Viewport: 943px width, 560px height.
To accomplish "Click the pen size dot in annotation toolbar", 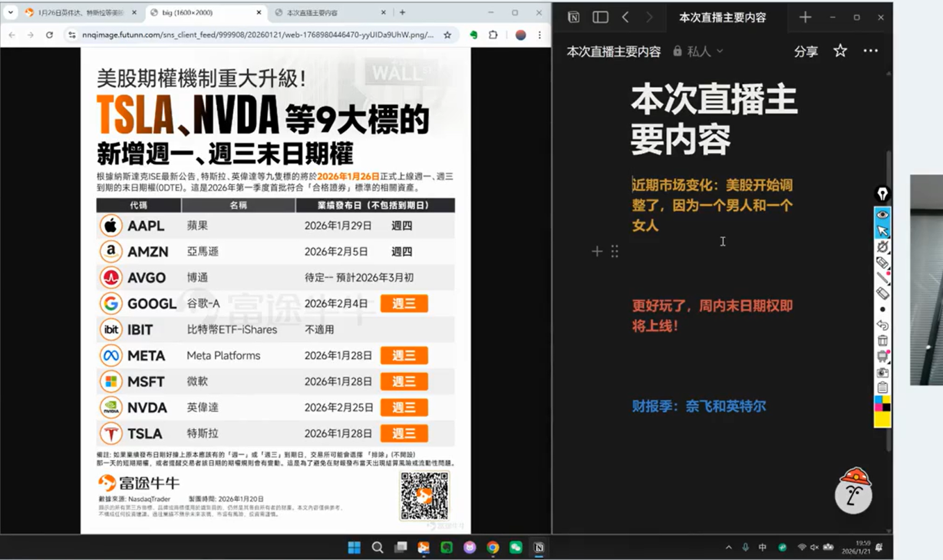I will coord(882,309).
